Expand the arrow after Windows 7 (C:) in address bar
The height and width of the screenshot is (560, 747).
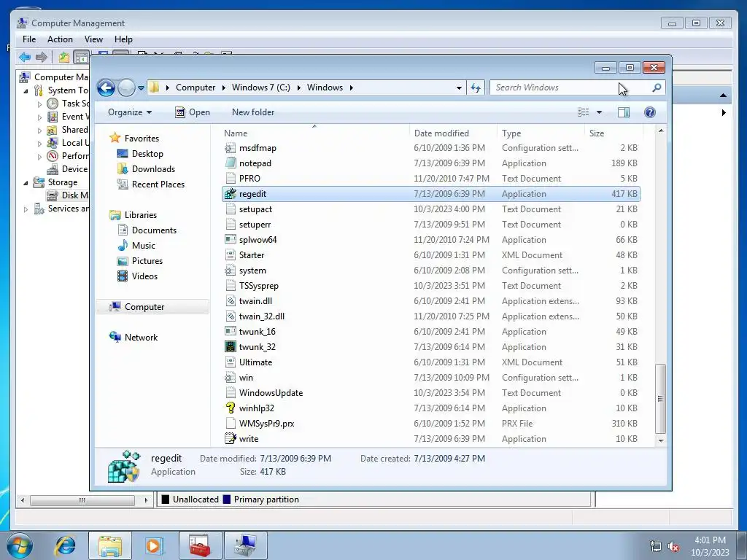coord(298,87)
